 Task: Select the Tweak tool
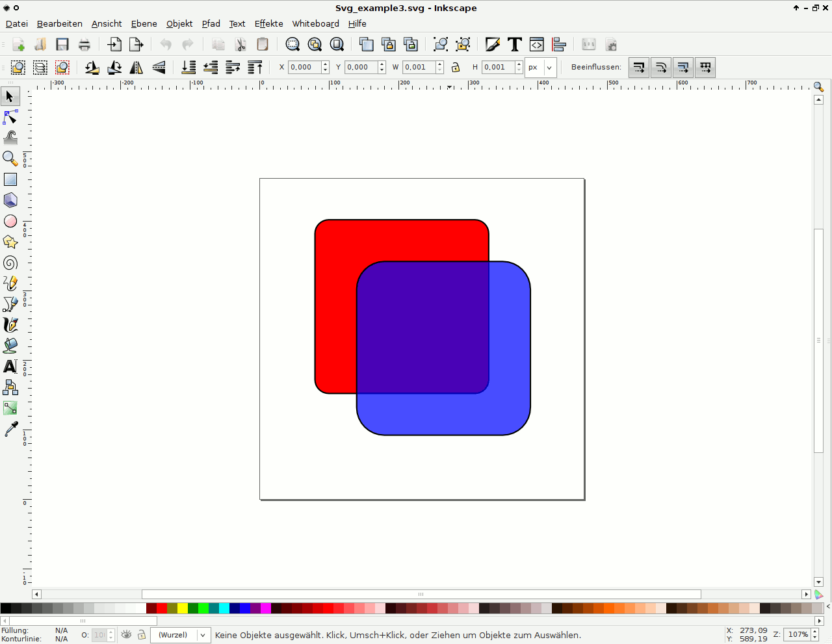pos(10,138)
